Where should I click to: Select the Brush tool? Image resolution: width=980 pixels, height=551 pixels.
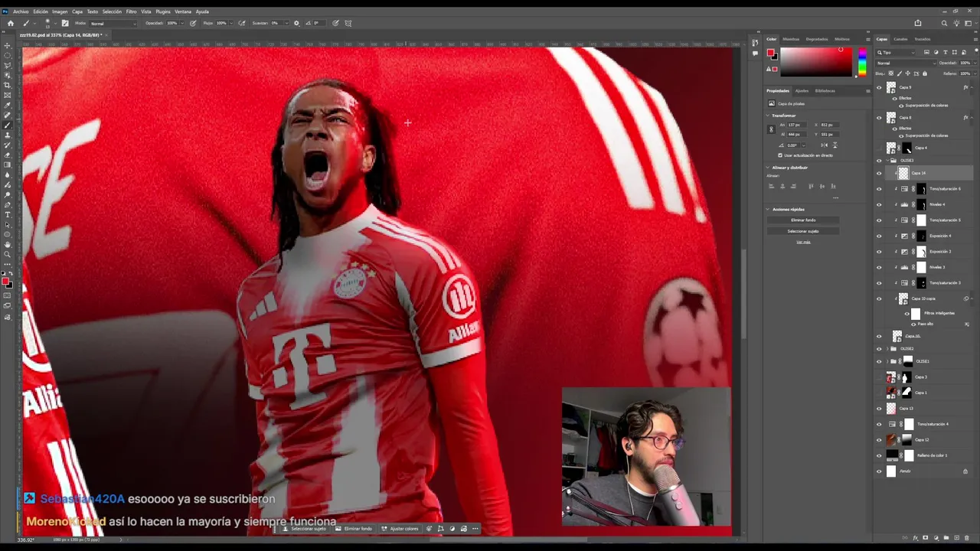[x=8, y=126]
